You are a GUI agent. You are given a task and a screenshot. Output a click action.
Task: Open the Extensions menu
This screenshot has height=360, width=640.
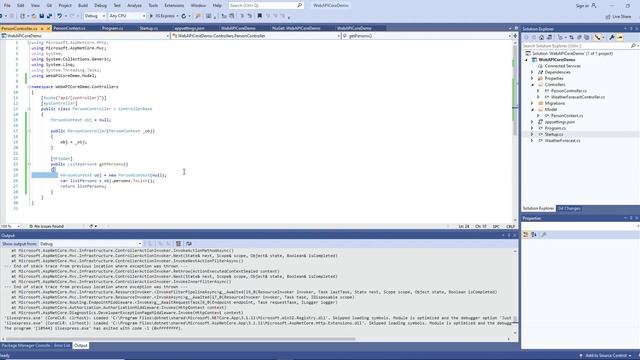click(x=174, y=6)
